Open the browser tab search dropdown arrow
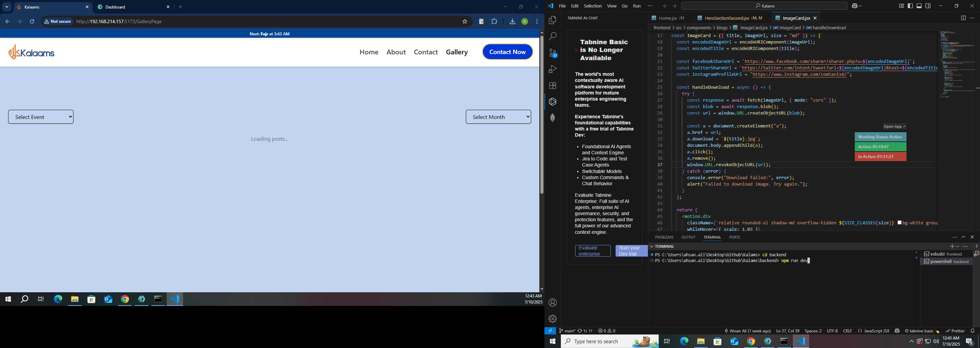 pyautogui.click(x=7, y=7)
